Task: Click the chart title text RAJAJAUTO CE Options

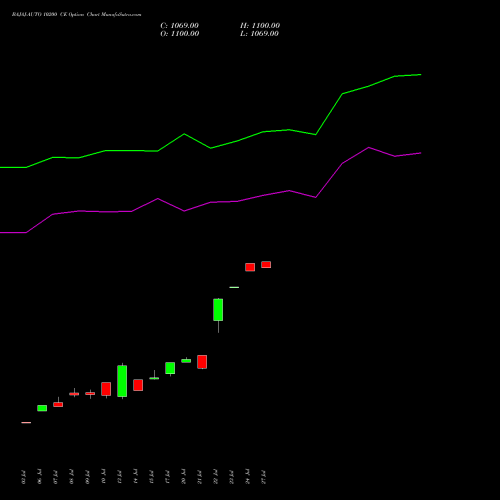Action: (x=76, y=15)
